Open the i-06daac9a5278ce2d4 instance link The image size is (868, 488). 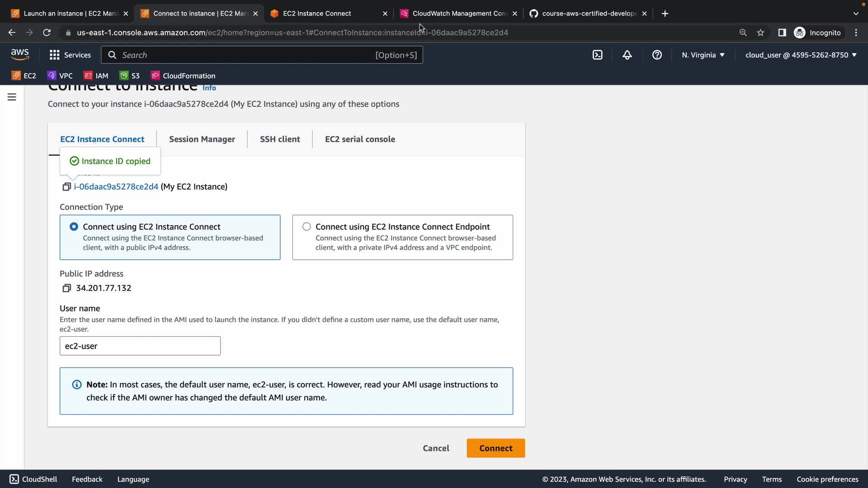(x=116, y=187)
